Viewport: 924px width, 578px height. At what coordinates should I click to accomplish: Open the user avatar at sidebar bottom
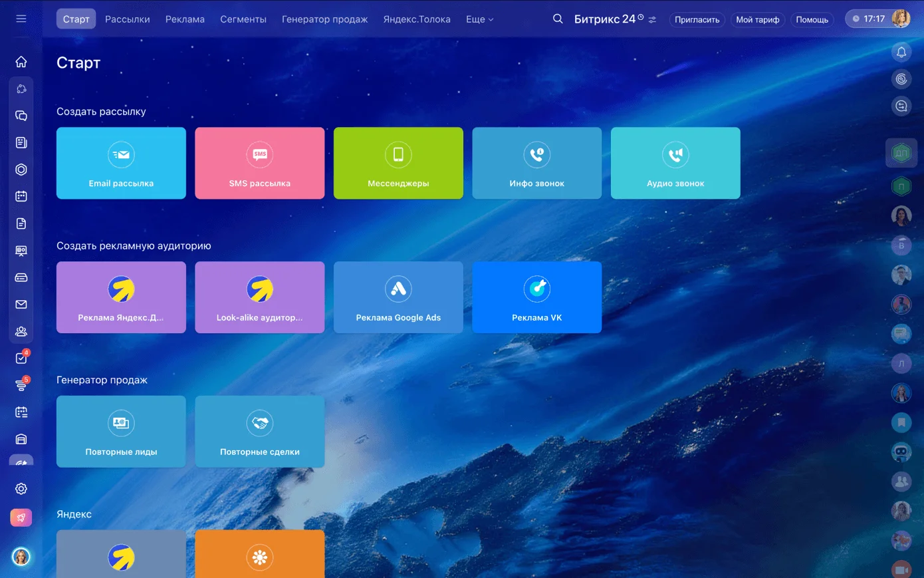click(x=21, y=557)
